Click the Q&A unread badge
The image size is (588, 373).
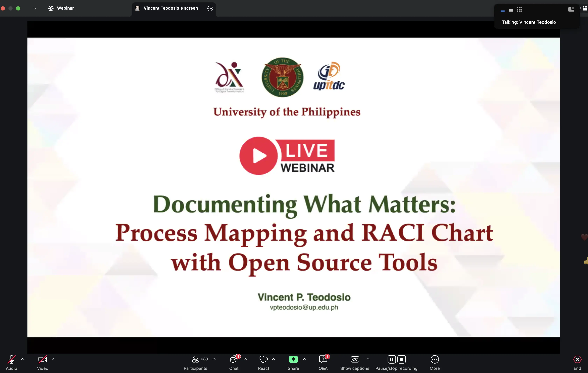pos(327,356)
